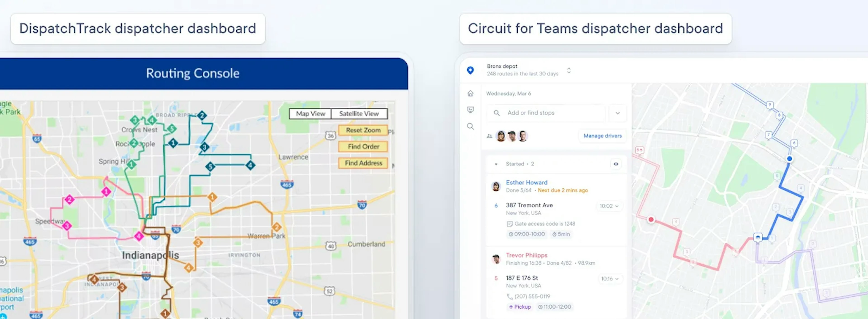Switch to Satellite View
This screenshot has height=319, width=868.
coord(359,114)
